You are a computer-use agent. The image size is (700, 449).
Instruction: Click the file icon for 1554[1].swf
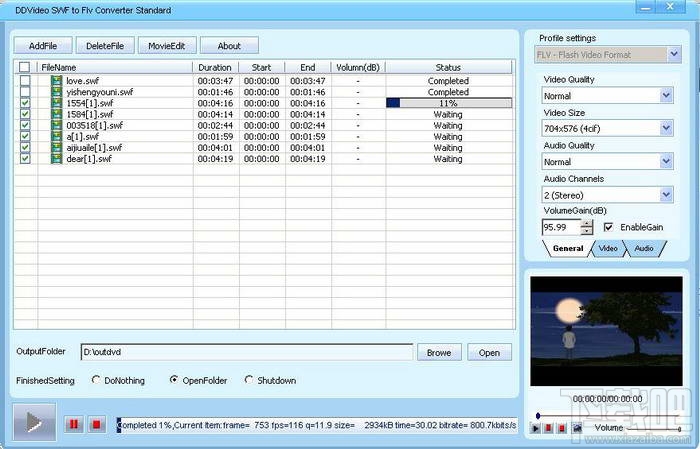(56, 103)
